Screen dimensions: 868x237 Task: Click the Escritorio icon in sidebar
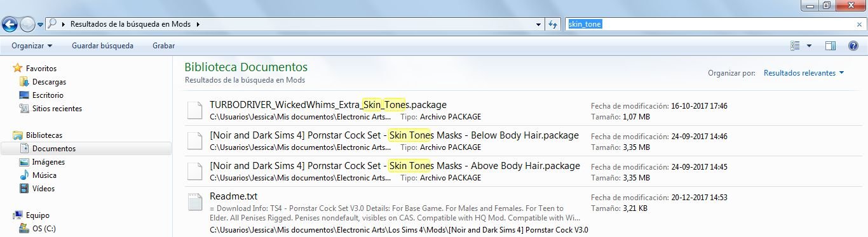tap(24, 95)
